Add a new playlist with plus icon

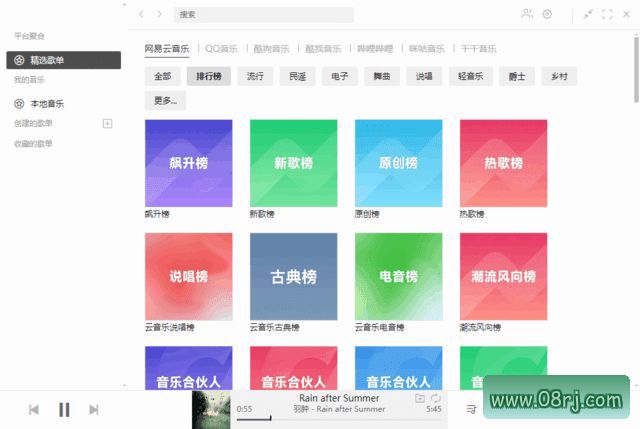[108, 123]
